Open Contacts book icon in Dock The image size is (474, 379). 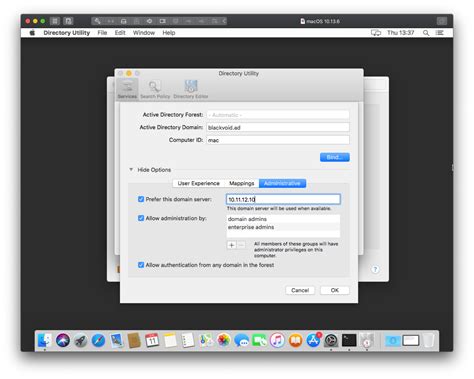coord(134,340)
